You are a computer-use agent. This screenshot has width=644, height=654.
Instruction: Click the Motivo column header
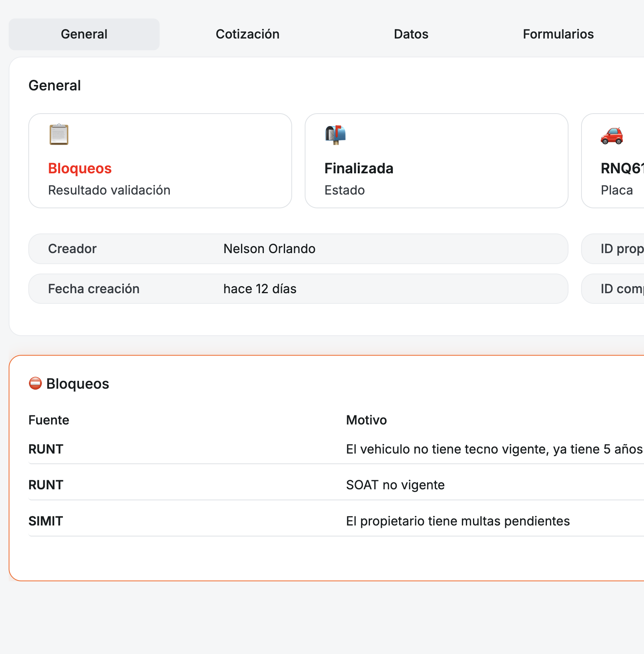point(366,420)
